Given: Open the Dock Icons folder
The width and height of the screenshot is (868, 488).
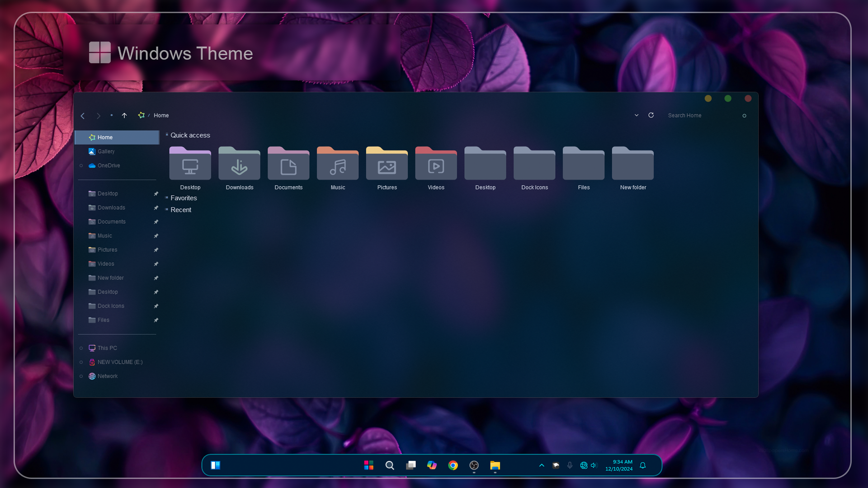Looking at the screenshot, I should pyautogui.click(x=534, y=163).
